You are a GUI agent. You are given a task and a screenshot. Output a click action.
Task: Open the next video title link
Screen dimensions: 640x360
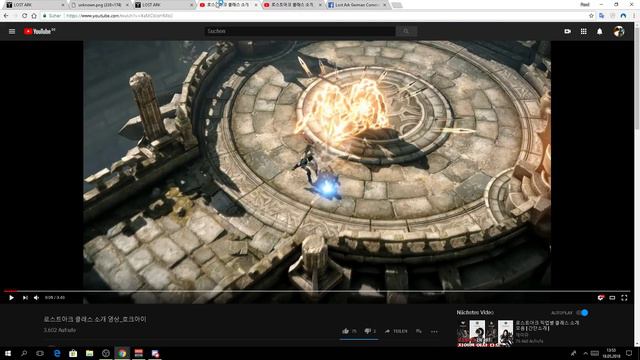547,325
